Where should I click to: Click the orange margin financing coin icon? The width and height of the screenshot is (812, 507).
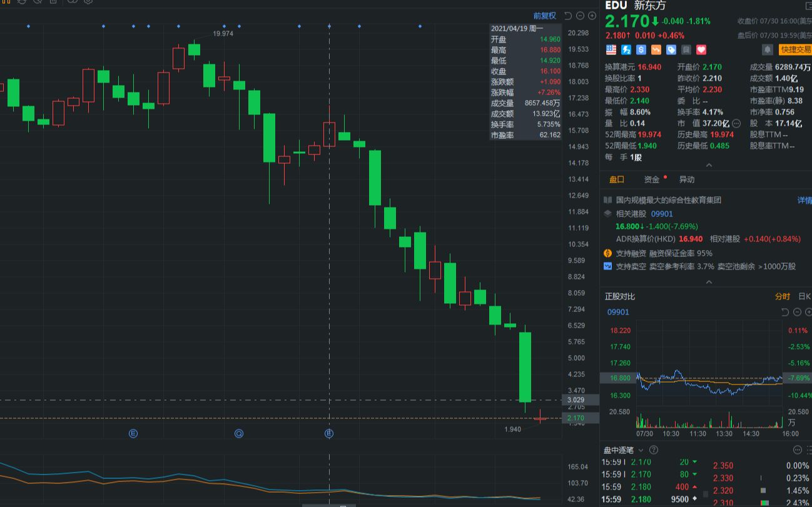(x=607, y=253)
